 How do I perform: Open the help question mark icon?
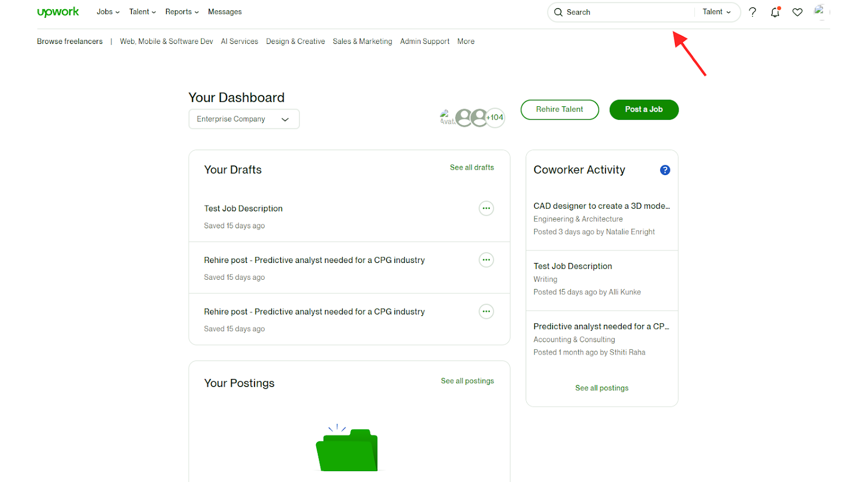(x=752, y=12)
